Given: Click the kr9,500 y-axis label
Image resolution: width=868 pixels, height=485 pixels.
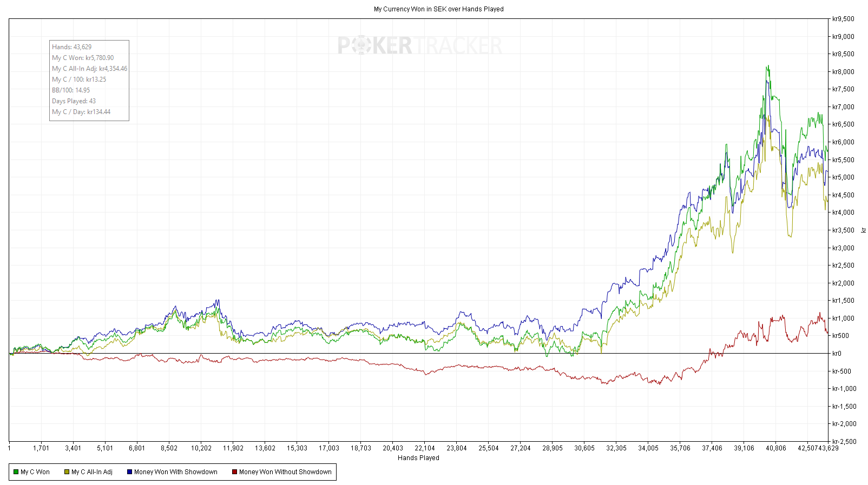Looking at the screenshot, I should [x=843, y=19].
